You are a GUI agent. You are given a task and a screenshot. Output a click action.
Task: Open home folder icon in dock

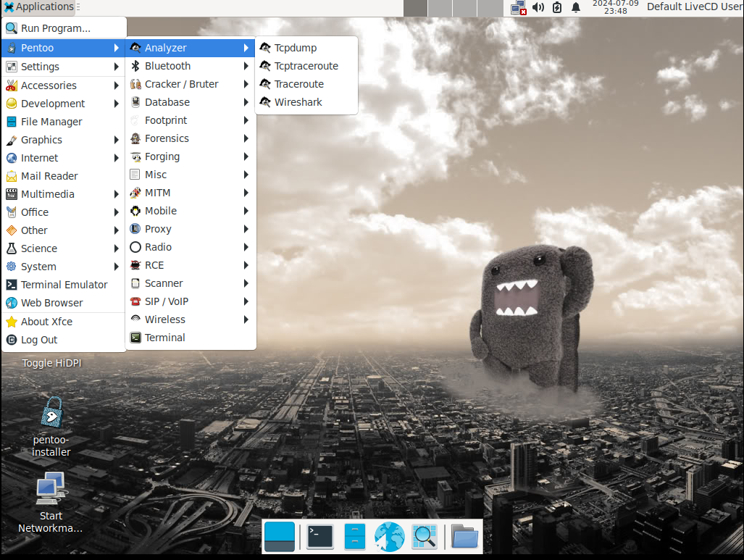click(x=464, y=537)
